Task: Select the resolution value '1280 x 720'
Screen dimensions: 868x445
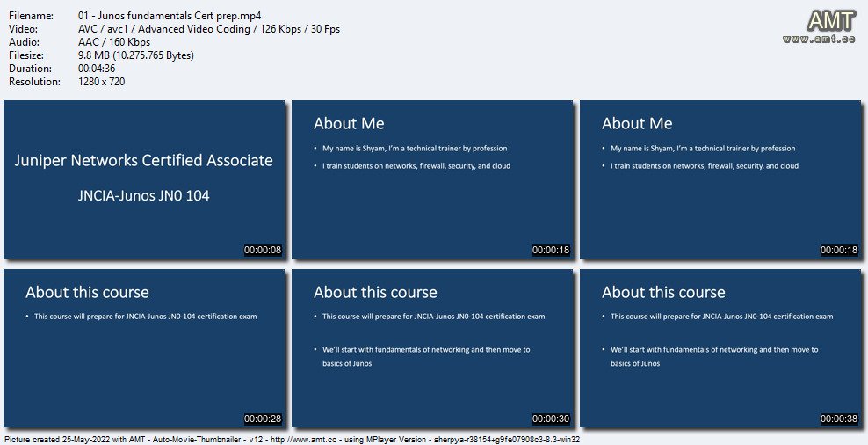Action: tap(101, 82)
